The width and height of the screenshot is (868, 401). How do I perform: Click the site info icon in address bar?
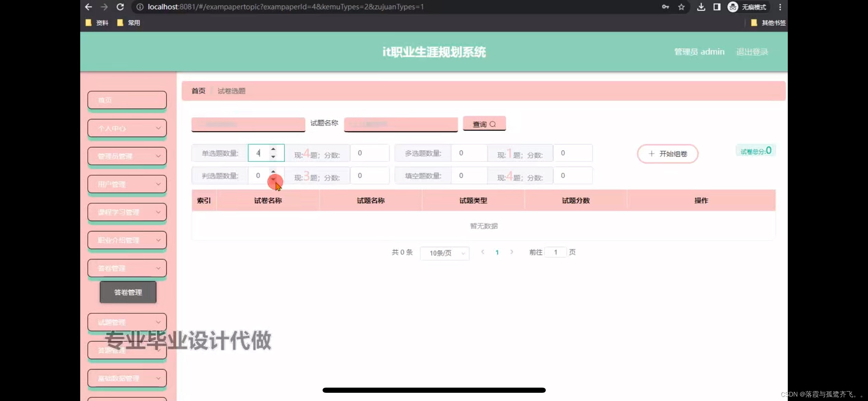140,7
